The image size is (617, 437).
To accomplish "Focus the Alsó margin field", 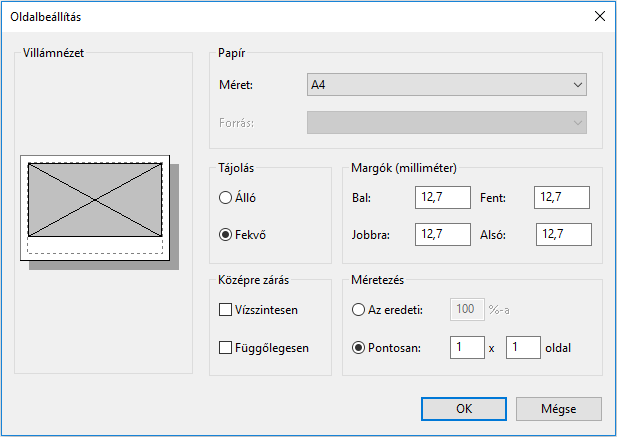I will click(563, 235).
